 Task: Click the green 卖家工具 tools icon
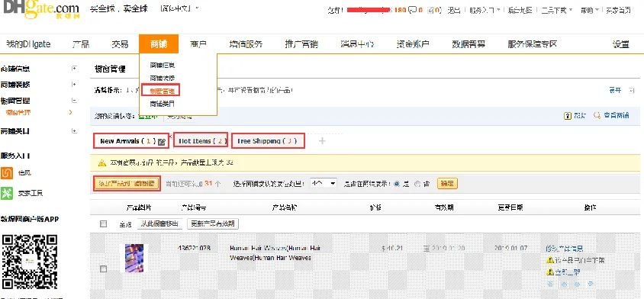[x=7, y=193]
